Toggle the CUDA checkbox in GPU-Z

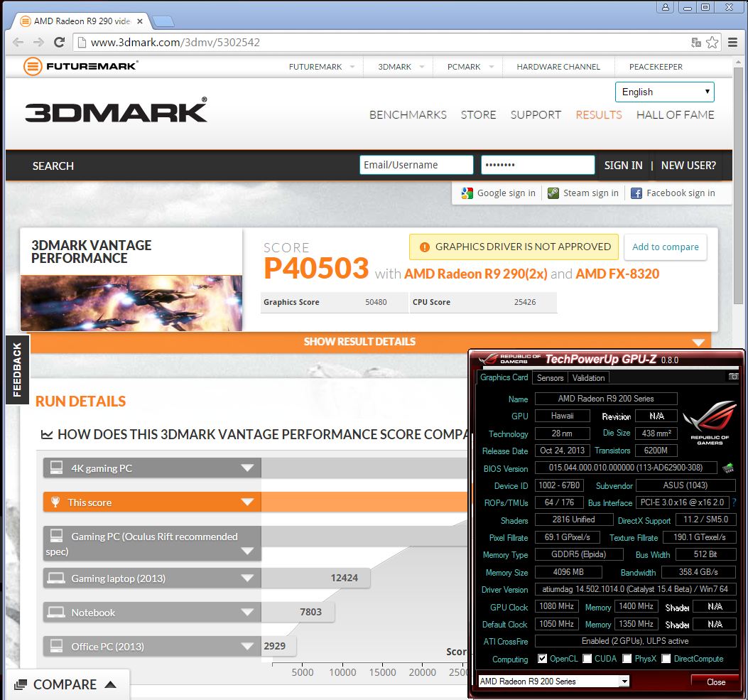(x=587, y=659)
